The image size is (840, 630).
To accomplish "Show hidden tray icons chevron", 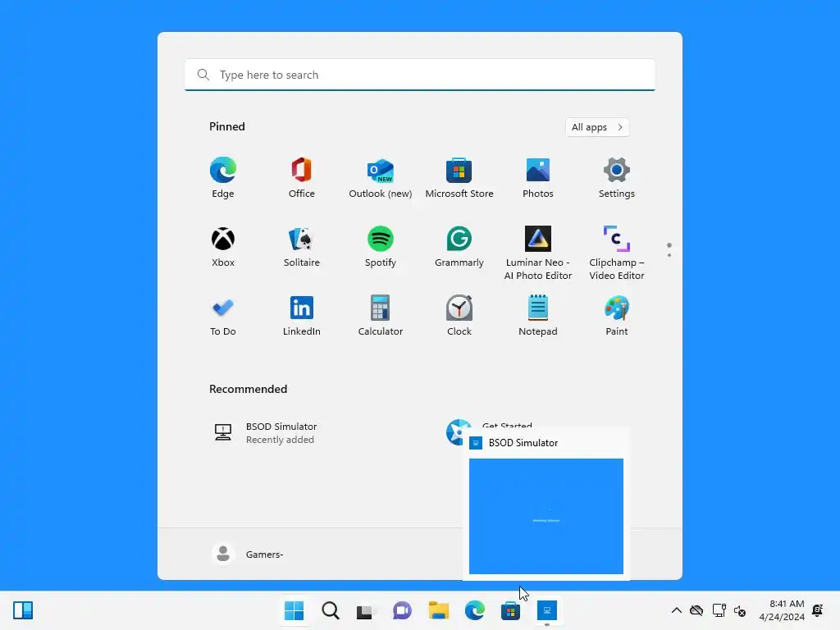I will [x=677, y=610].
